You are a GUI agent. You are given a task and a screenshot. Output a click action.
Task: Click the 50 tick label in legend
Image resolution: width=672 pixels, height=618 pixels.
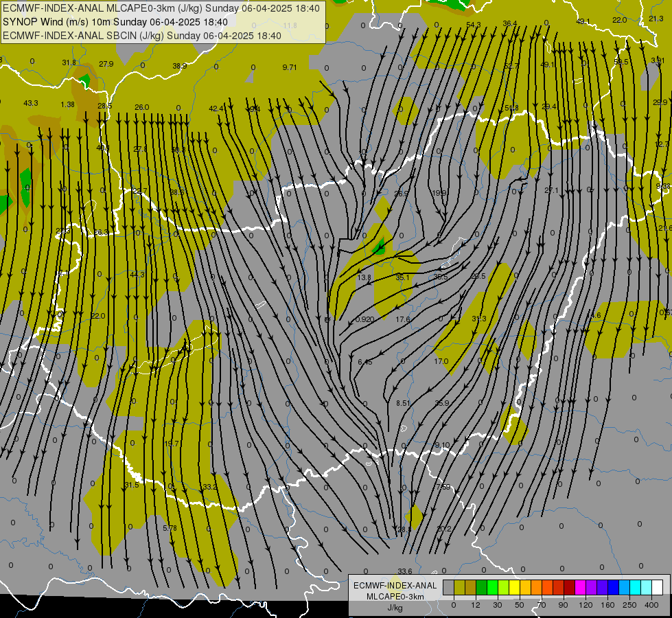[x=519, y=605]
